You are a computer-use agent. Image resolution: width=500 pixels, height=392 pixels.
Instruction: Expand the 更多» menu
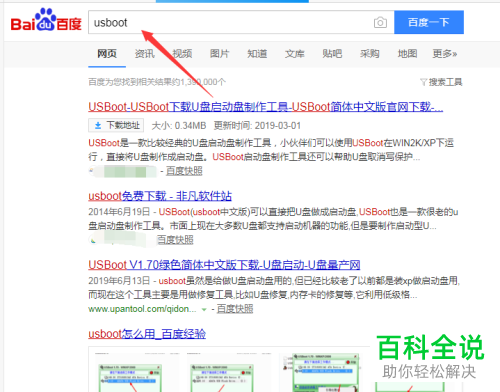pos(445,54)
